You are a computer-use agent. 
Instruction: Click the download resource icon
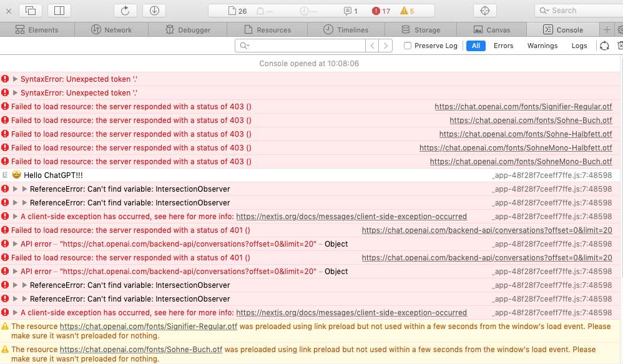[154, 10]
